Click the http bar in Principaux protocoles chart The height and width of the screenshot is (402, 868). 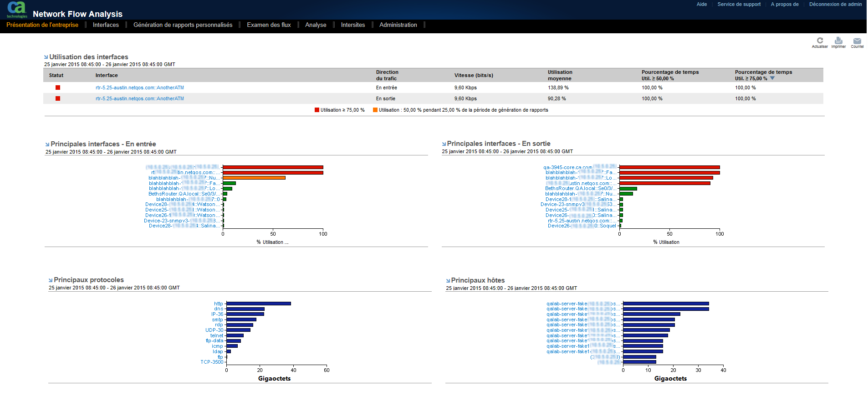click(258, 304)
